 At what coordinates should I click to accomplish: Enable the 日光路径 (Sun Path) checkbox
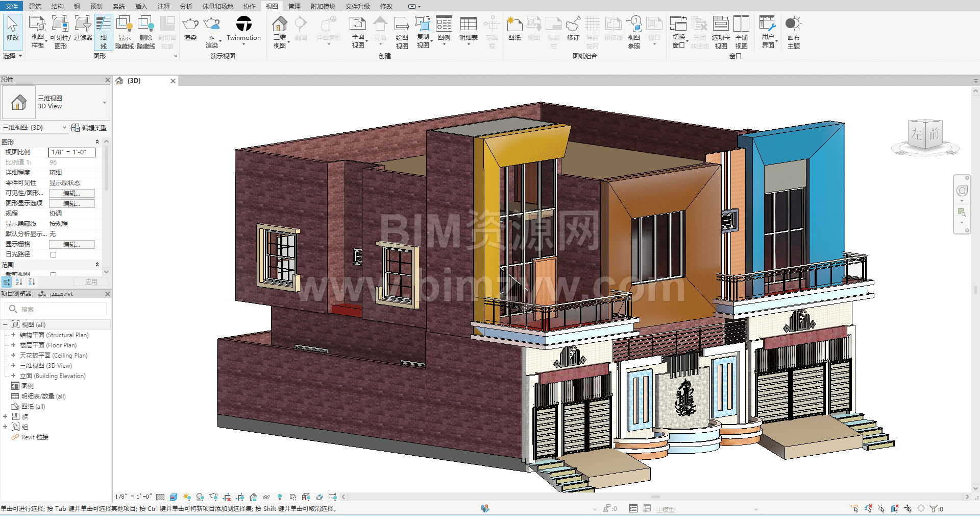point(53,254)
